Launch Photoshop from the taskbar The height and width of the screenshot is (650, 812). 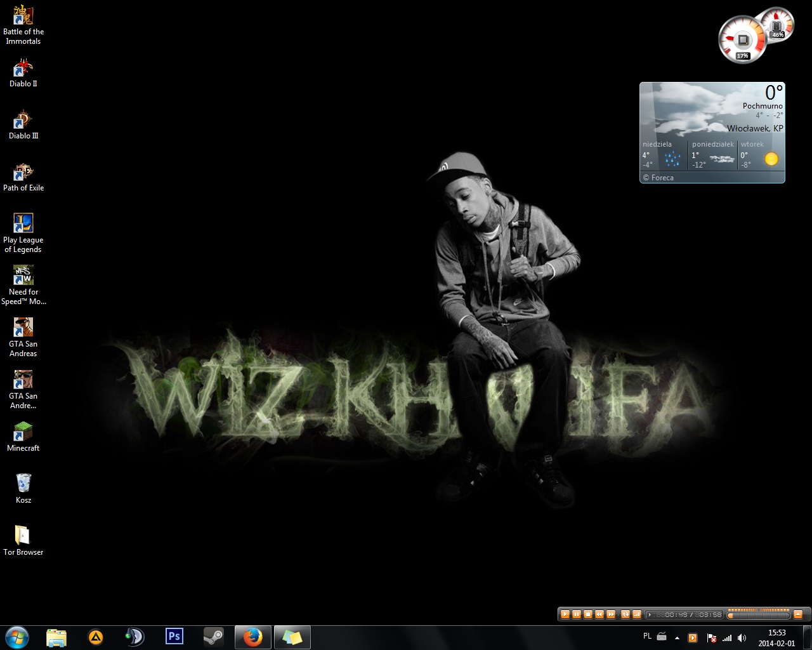174,637
